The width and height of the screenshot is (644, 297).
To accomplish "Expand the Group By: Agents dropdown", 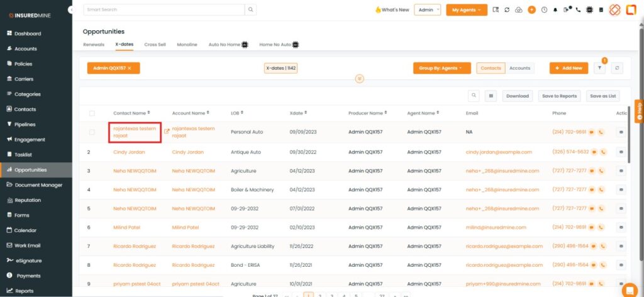I will tap(441, 68).
